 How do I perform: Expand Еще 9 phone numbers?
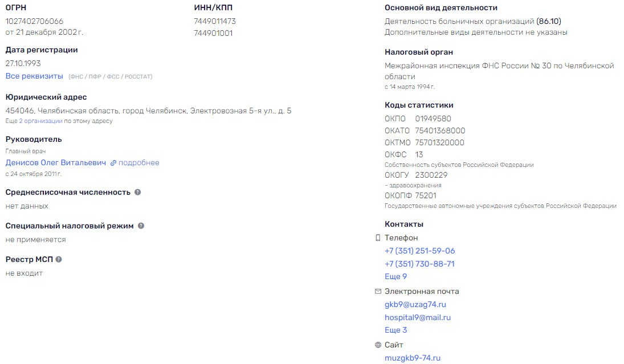click(396, 276)
